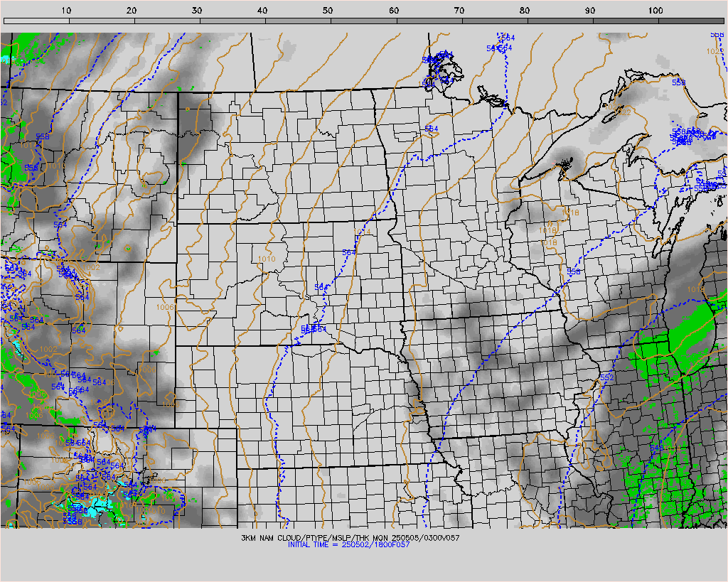Click the 30 label on the cloud scale
This screenshot has width=728, height=582.
[x=197, y=11]
